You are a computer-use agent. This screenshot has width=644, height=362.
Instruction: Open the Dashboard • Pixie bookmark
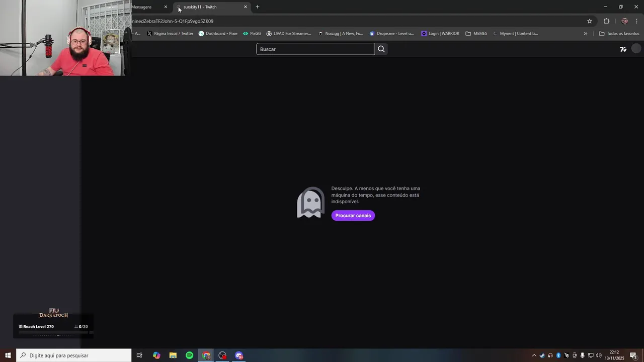click(218, 34)
